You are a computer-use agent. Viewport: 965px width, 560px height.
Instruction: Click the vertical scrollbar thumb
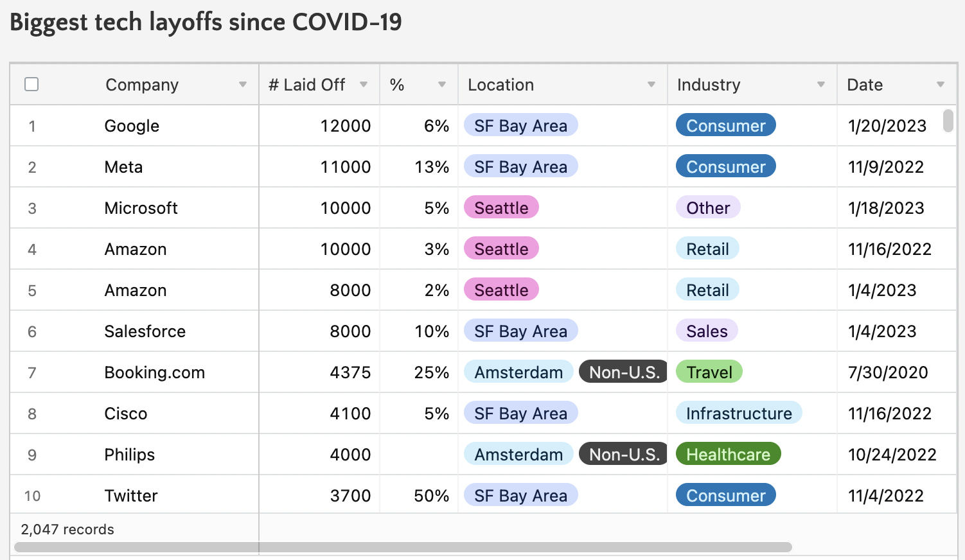click(x=948, y=120)
